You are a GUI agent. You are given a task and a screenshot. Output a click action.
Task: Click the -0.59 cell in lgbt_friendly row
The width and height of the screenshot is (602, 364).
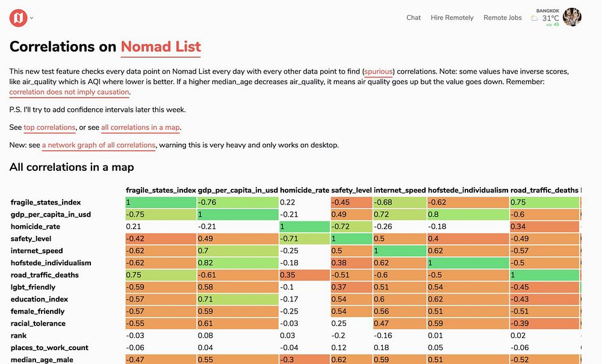[161, 287]
